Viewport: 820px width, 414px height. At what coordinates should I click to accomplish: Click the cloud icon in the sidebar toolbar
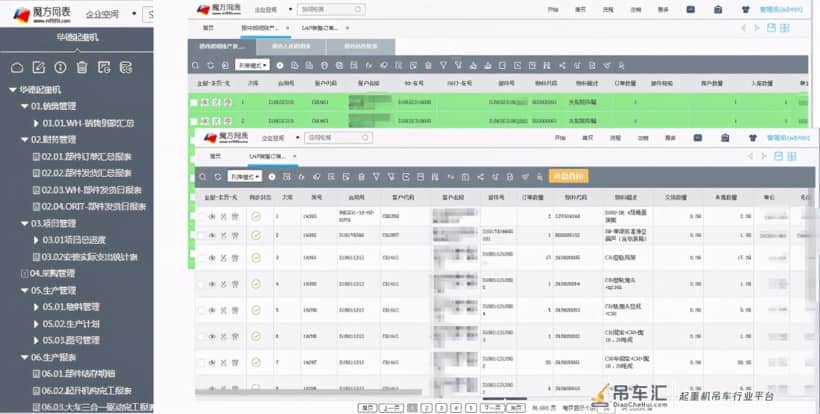click(x=17, y=67)
